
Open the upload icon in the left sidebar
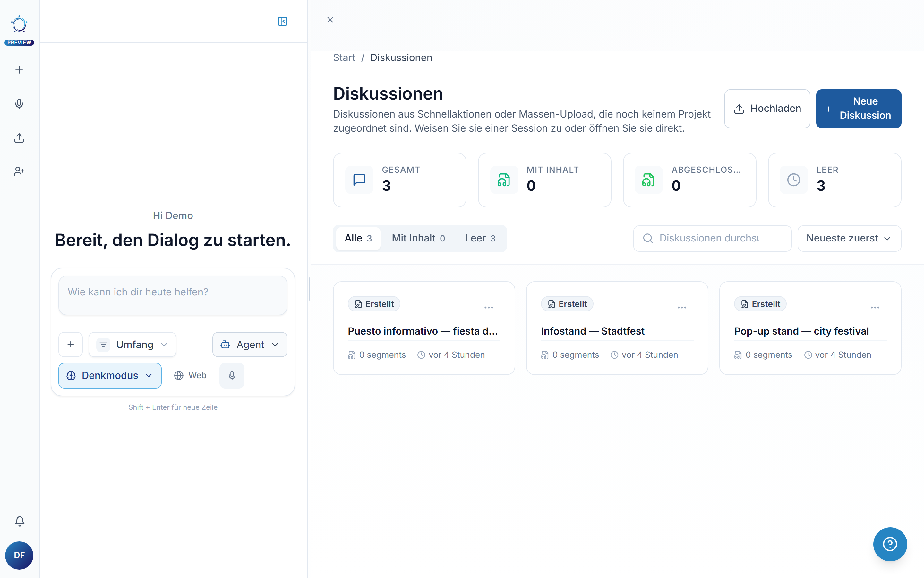click(19, 138)
